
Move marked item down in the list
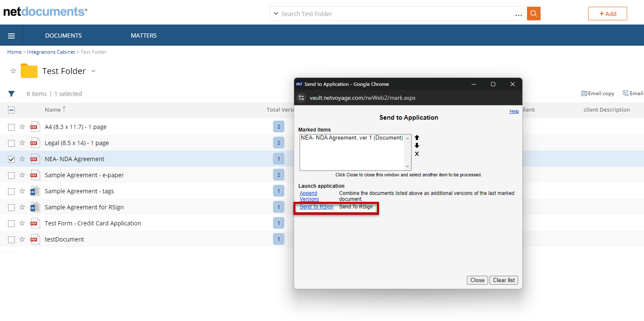(417, 145)
